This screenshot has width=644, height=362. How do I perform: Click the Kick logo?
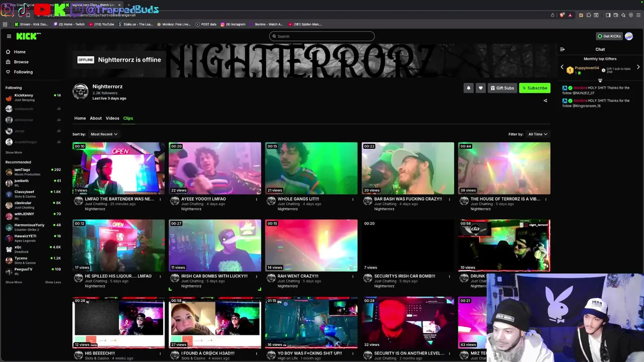click(x=28, y=36)
